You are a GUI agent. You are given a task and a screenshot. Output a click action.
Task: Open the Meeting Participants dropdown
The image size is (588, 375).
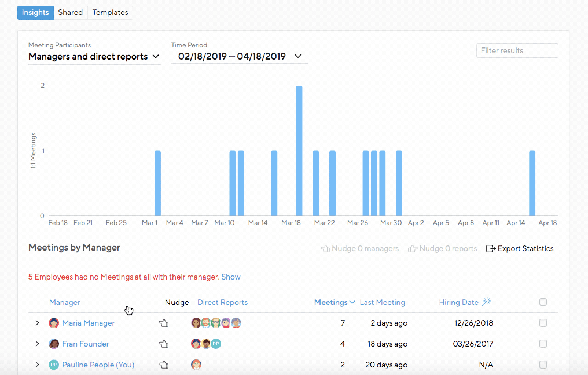tap(94, 57)
